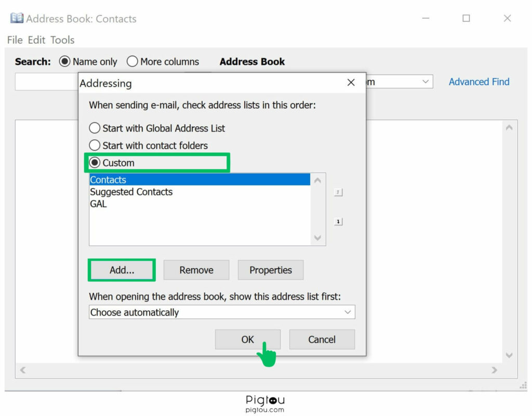The height and width of the screenshot is (416, 532).
Task: Open the Tools menu
Action: [x=62, y=40]
